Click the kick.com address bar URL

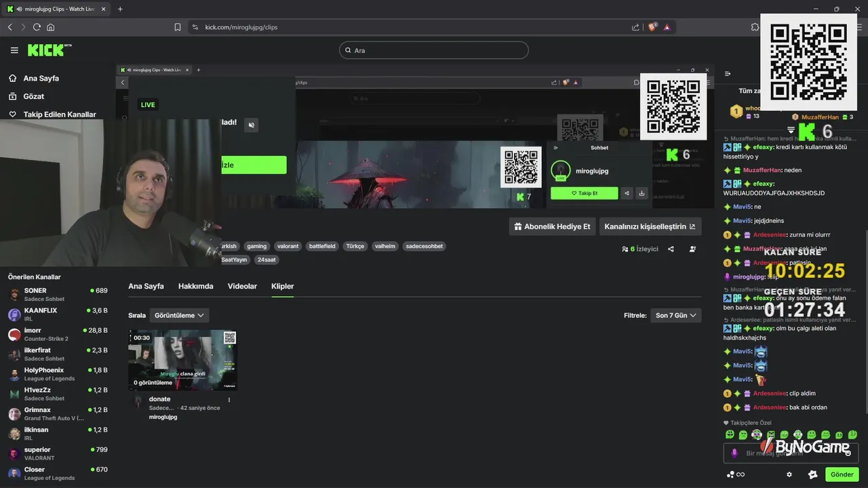tap(241, 27)
